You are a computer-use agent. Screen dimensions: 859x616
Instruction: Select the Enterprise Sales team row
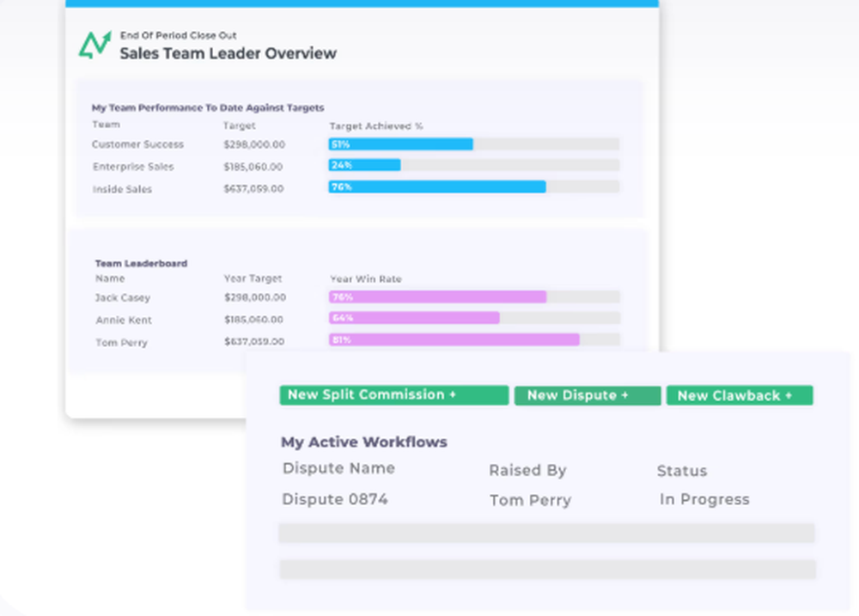point(134,167)
